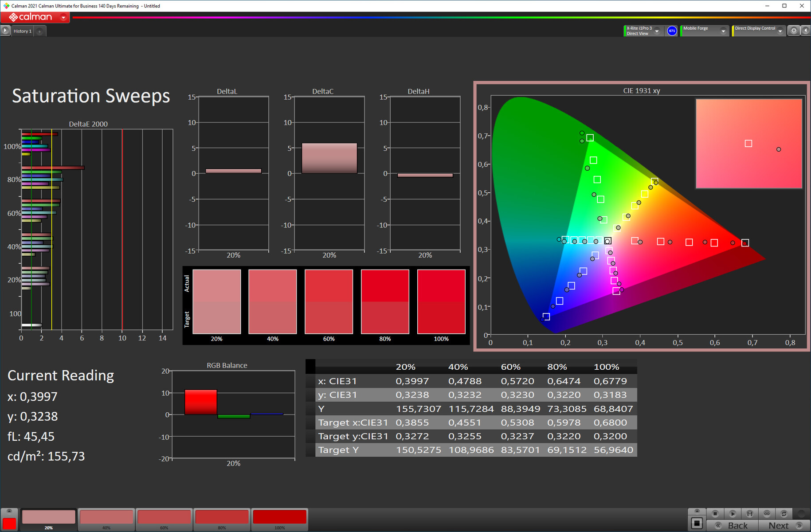Expand the X-Rite i1Pro 3 meter dropdown
811x532 pixels.
(x=657, y=31)
